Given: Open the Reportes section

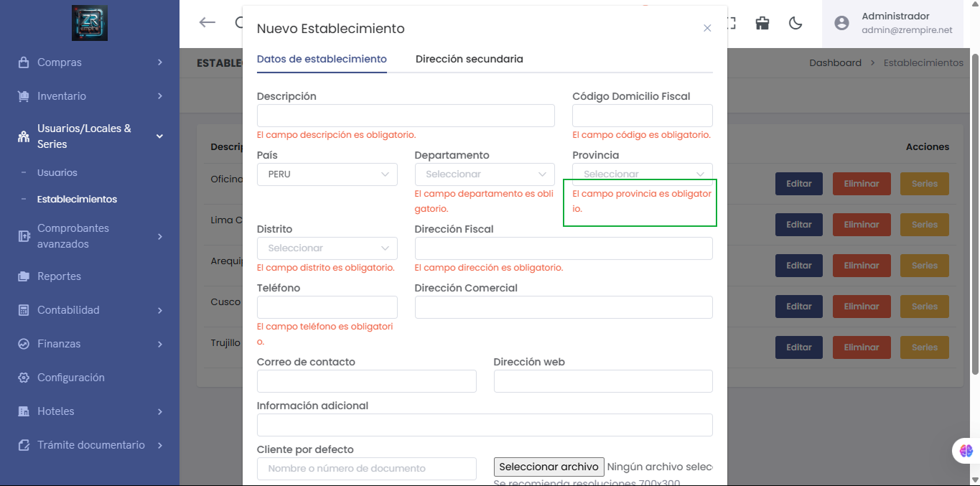Looking at the screenshot, I should coord(60,276).
